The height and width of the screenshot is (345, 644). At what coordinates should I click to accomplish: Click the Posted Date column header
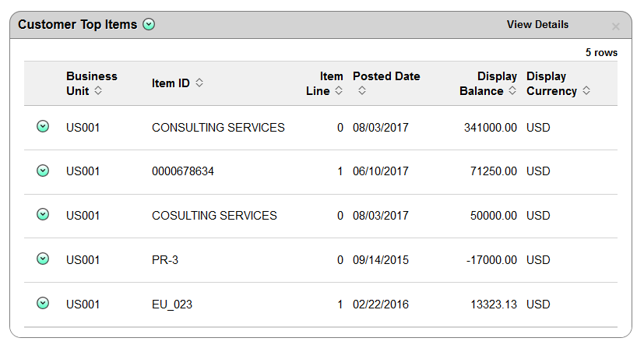tap(386, 76)
